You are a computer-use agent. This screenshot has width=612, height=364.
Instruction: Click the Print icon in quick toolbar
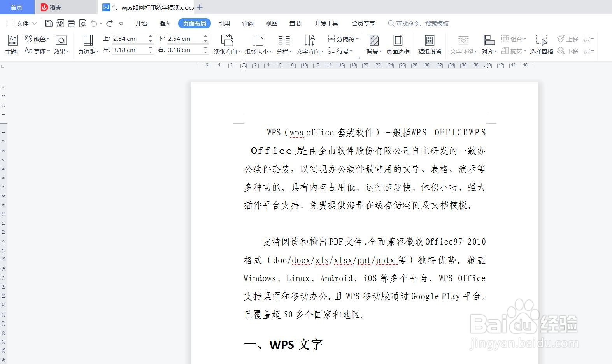coord(71,23)
